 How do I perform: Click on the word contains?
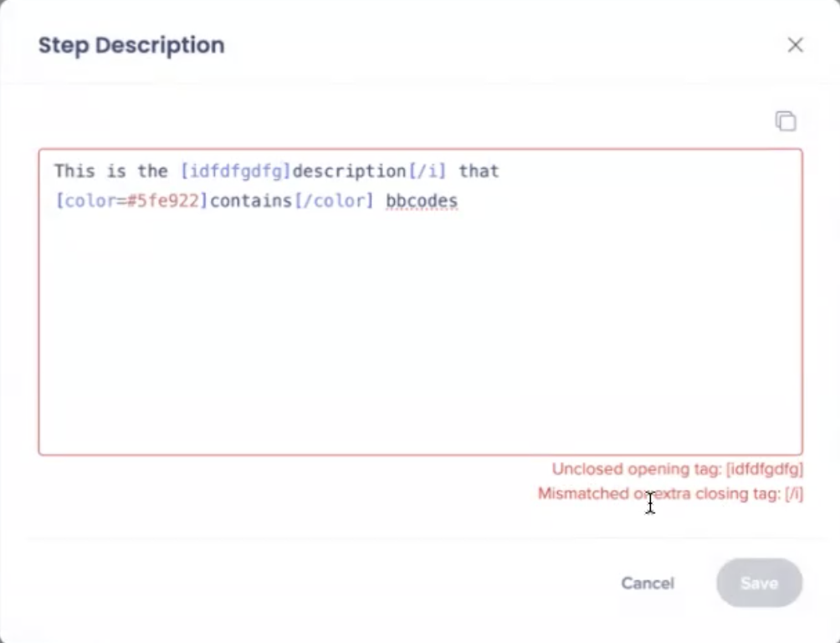coord(252,202)
